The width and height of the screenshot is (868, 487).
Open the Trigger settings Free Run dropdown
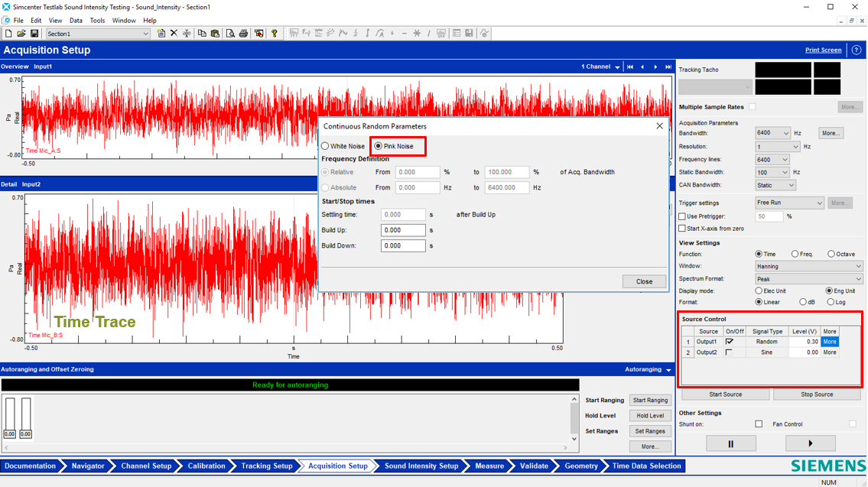point(789,203)
